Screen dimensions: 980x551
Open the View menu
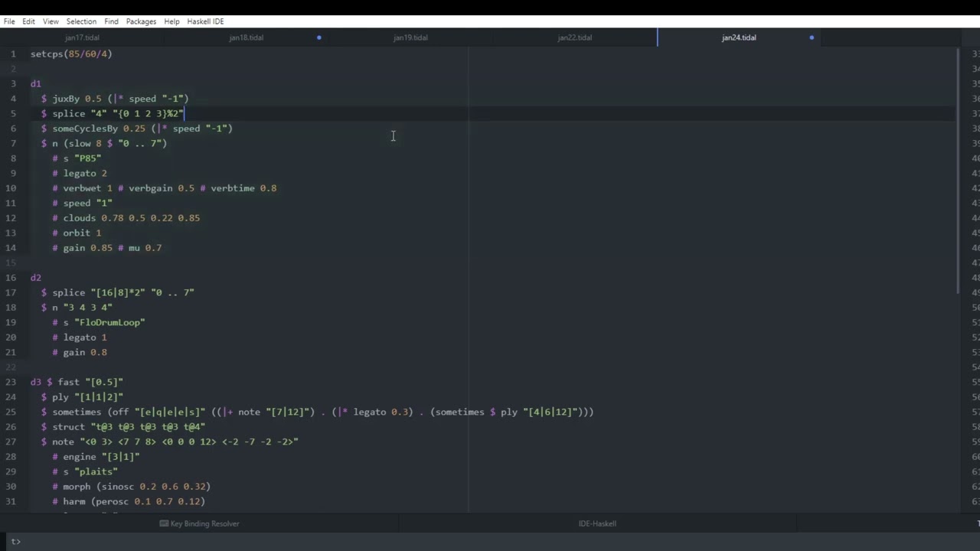pos(51,21)
